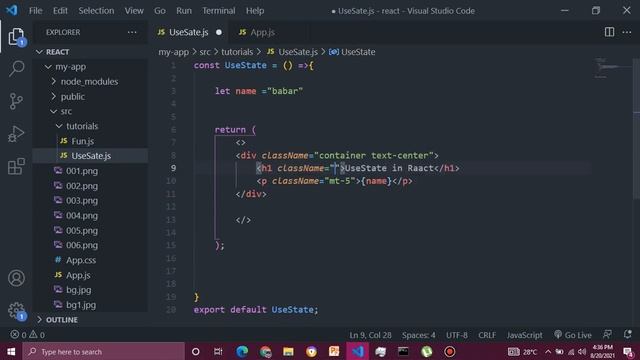Open the File menu
Viewport: 640px width, 360px height.
click(36, 11)
